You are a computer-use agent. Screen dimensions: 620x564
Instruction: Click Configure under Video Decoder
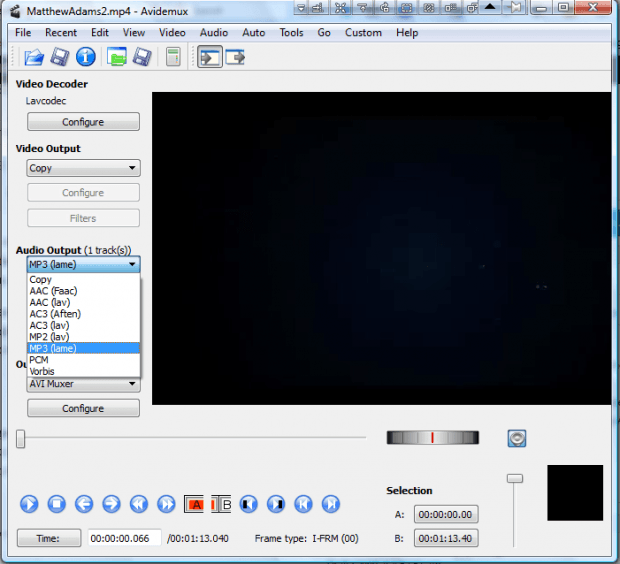(83, 122)
